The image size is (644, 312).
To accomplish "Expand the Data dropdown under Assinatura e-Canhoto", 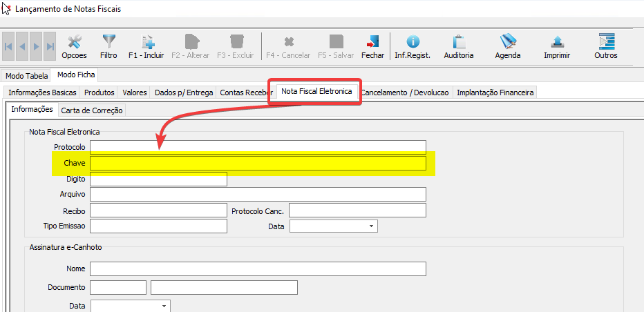I will (164, 306).
